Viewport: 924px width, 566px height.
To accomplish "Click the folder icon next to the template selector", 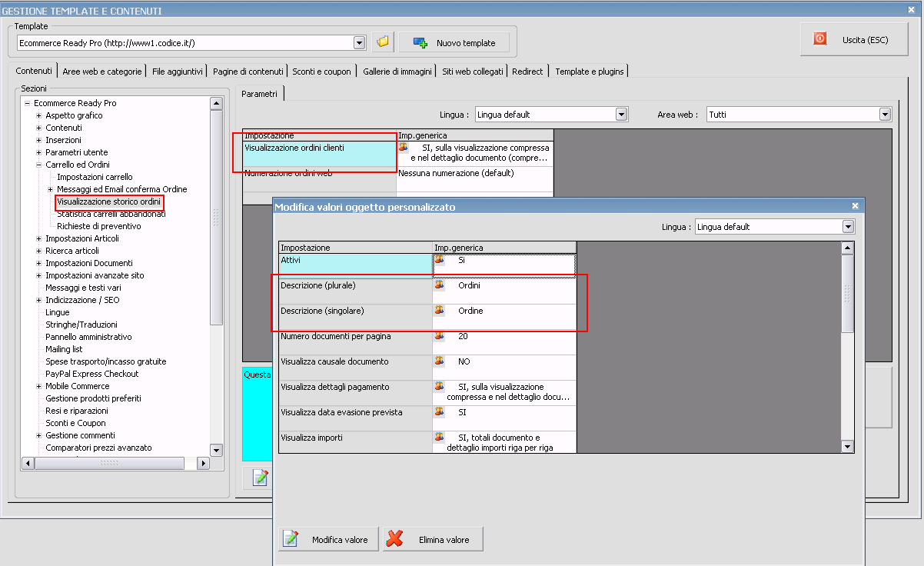I will [383, 42].
